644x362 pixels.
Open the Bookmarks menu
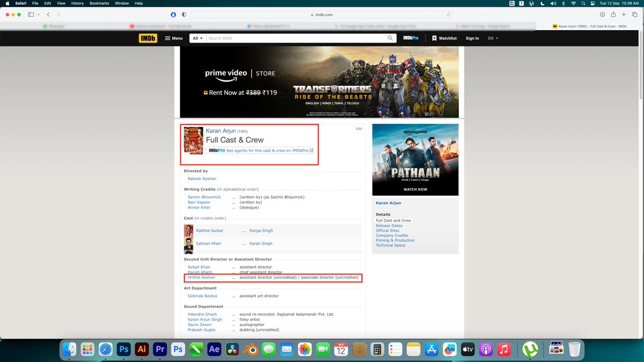(99, 3)
